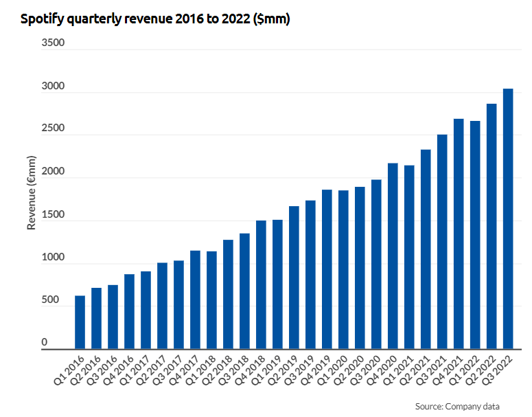Select the Q4 2021 revenue bar
Screen dimensions: 532x417
click(459, 234)
